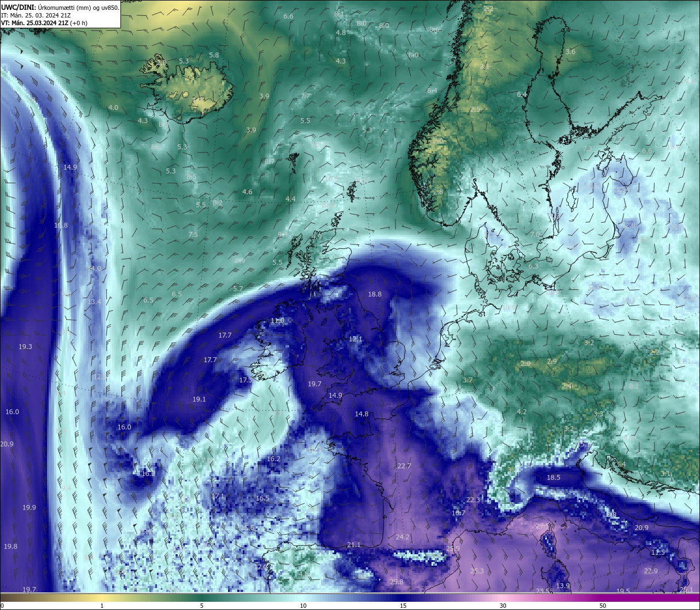
Task: Click the 19.8 value label on the map
Action: tap(10, 546)
